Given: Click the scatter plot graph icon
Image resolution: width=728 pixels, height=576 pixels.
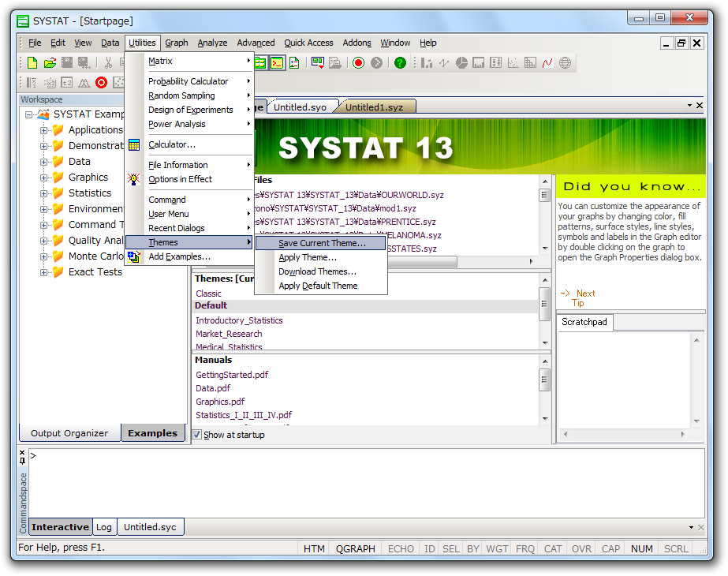Looking at the screenshot, I should tap(513, 62).
